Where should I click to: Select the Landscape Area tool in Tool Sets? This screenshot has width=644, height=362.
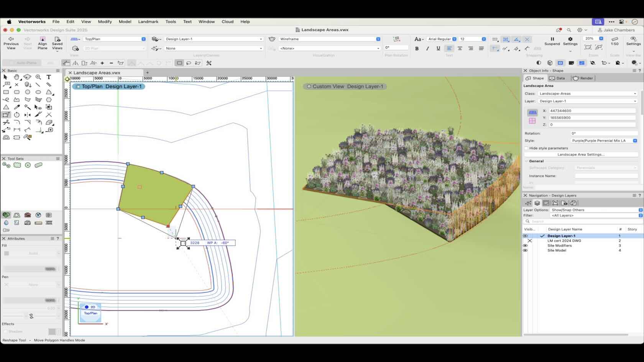[x=17, y=165]
